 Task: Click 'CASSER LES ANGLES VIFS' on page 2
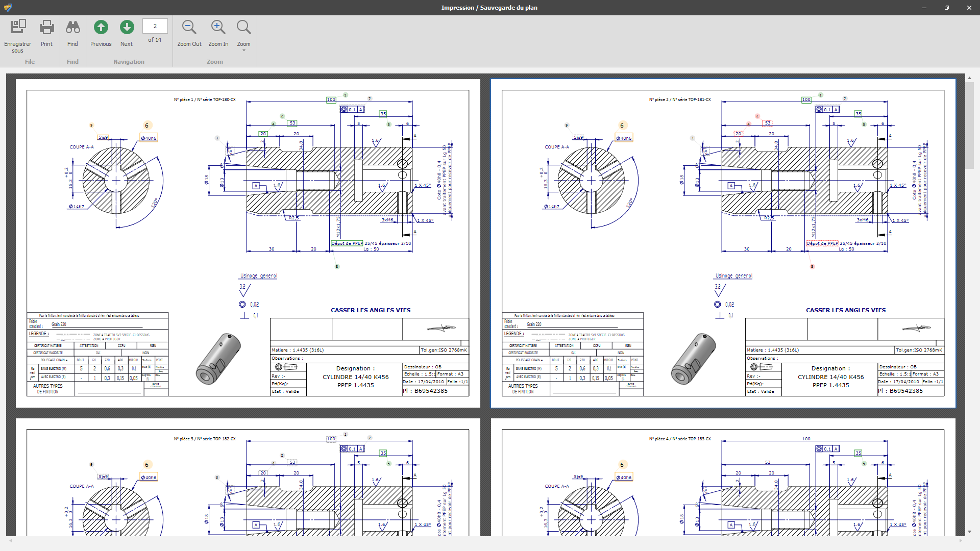point(846,310)
